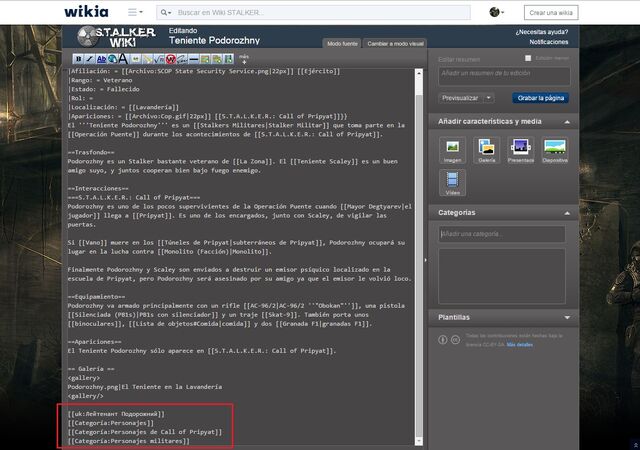This screenshot has width=640, height=450.
Task: Apply bold formatting in editor toolbar
Action: [x=79, y=59]
